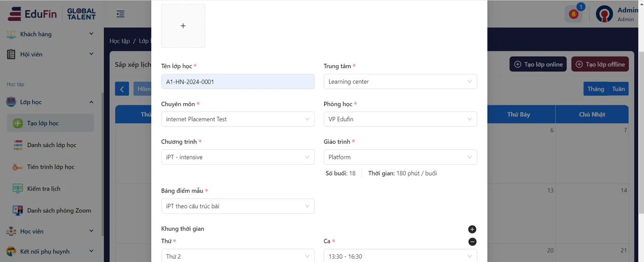Click the Thời gian: 180 phút / buổi text

[x=402, y=173]
